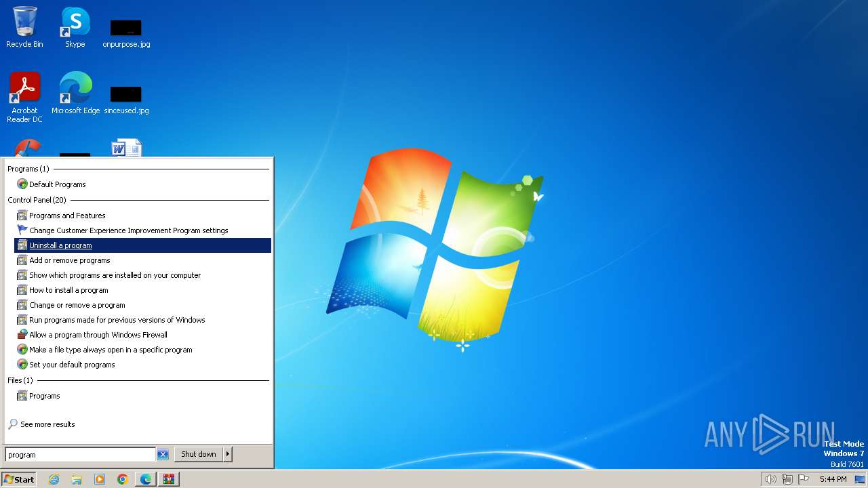Open Windows Media Player from the taskbar
Image resolution: width=868 pixels, height=488 pixels.
100,479
